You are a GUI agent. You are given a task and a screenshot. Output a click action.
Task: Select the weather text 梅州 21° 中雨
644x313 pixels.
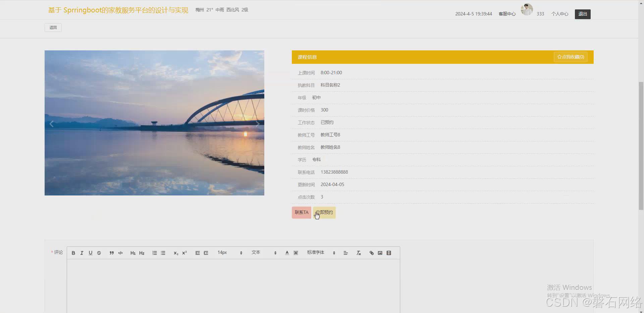pyautogui.click(x=210, y=10)
